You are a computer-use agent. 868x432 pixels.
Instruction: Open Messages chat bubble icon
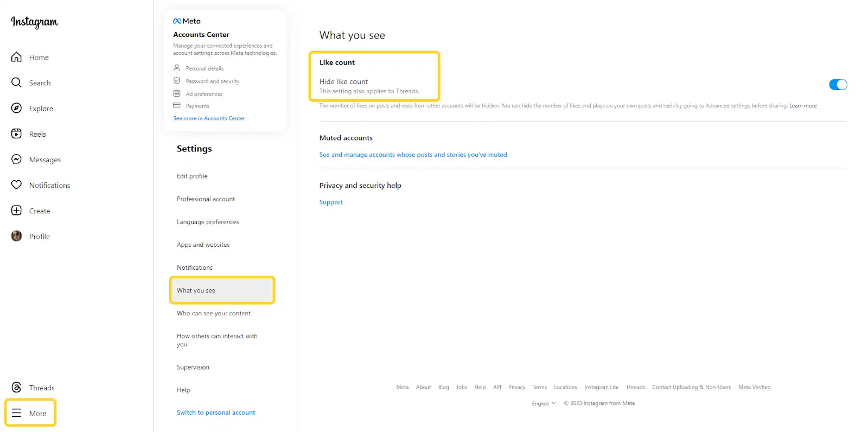(16, 159)
